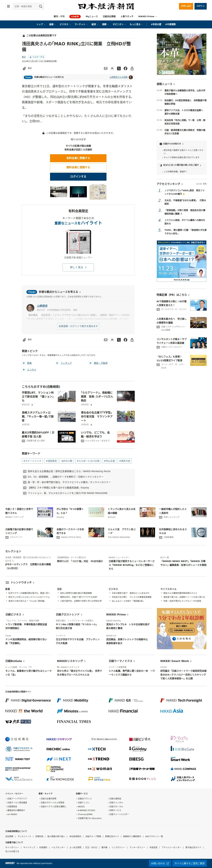Screen dimensions: 212x868
Task: Follow the 建設・不動産 topic plus icon
Action: click(90, 363)
